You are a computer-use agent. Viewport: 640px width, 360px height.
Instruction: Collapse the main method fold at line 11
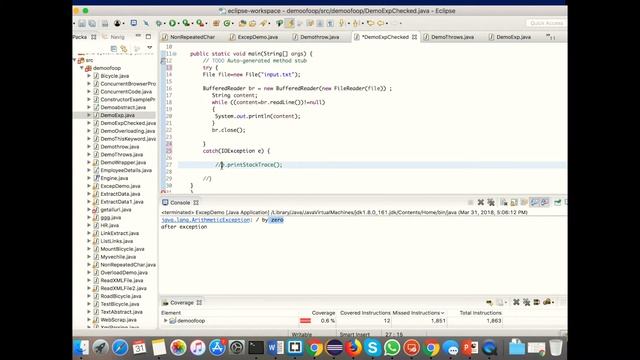[175, 54]
